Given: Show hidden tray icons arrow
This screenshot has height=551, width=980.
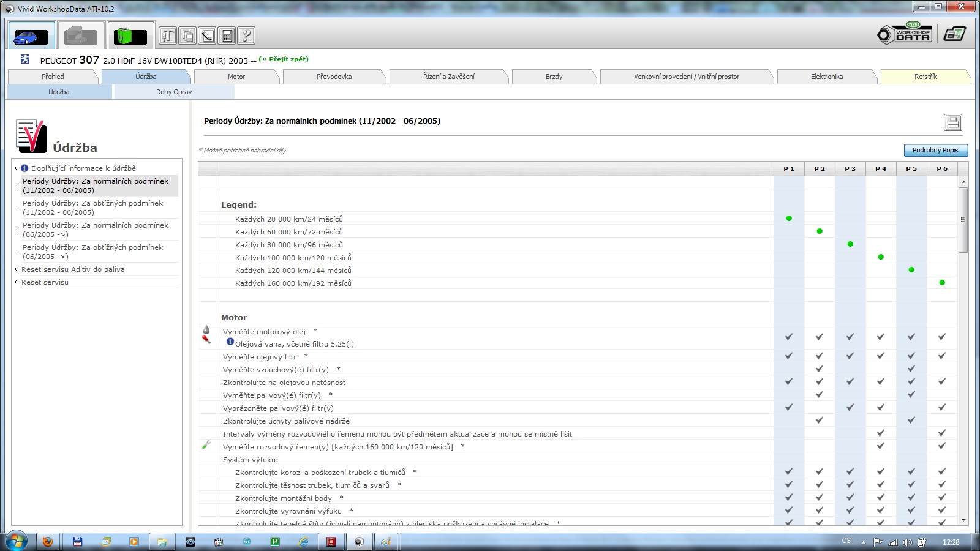Looking at the screenshot, I should click(x=863, y=542).
